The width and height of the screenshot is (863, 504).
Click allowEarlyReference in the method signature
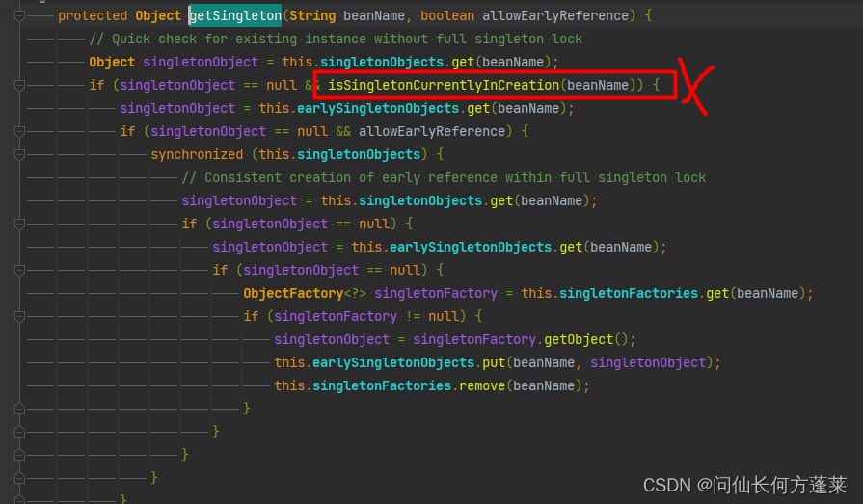pyautogui.click(x=555, y=16)
